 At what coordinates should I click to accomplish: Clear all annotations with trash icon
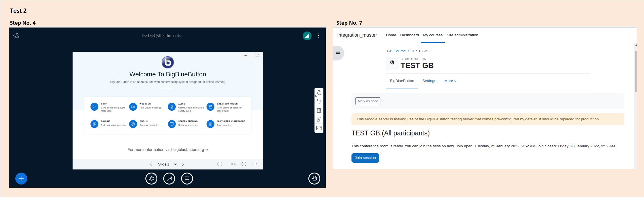click(319, 110)
